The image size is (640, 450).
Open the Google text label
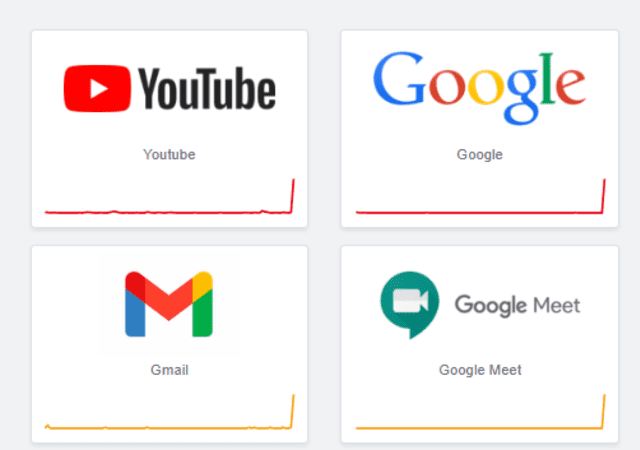pyautogui.click(x=480, y=155)
